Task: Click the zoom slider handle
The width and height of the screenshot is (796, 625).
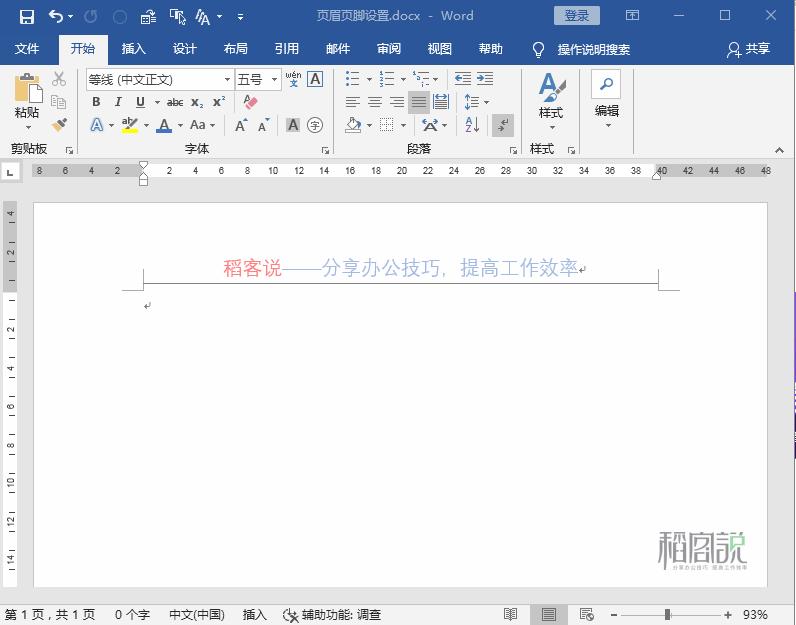Action: 667,615
